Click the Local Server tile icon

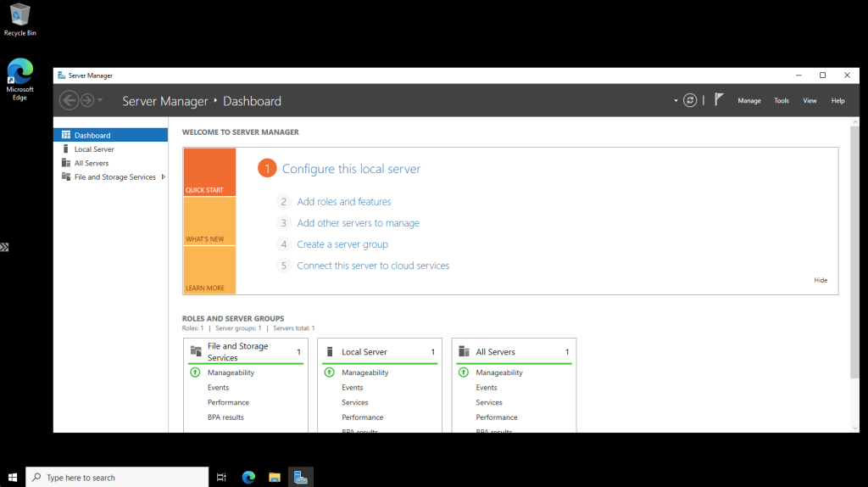[330, 351]
